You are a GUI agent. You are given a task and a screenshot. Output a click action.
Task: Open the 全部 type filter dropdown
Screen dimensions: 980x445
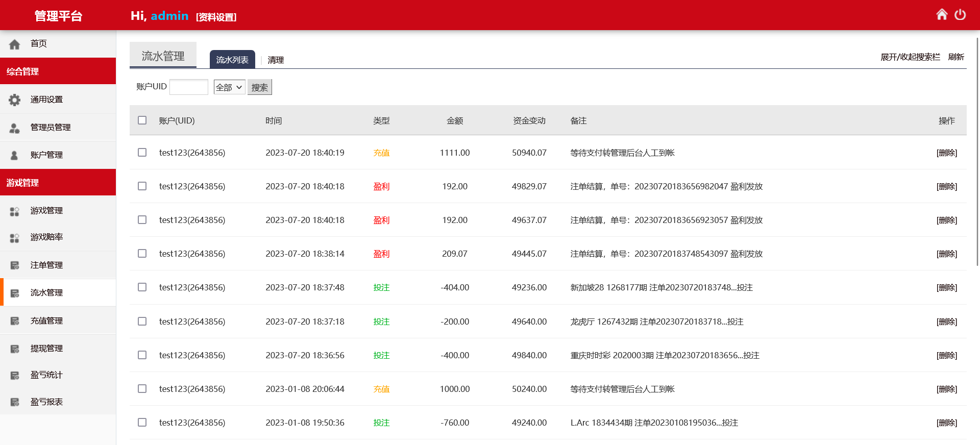[x=229, y=87]
